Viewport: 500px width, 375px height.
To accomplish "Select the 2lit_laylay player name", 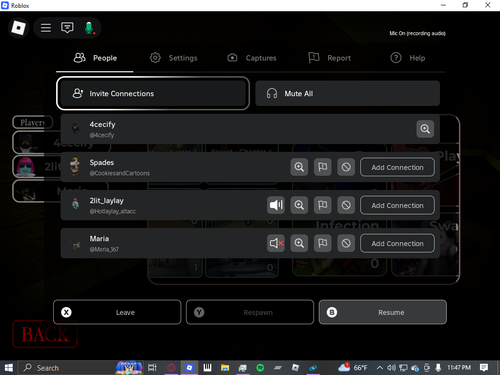I will 106,201.
